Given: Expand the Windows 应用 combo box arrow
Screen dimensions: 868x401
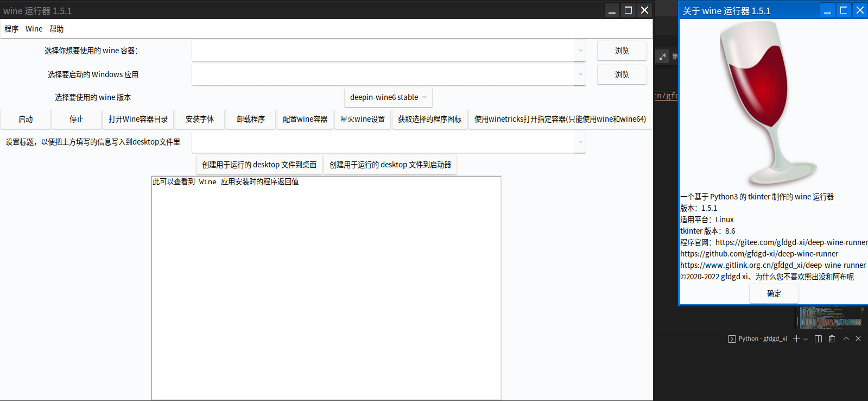Looking at the screenshot, I should click(x=580, y=74).
